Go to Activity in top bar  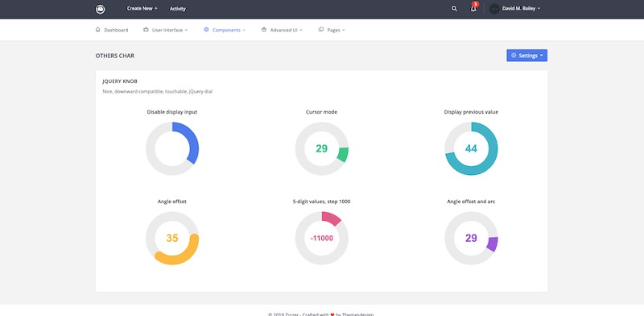click(178, 9)
